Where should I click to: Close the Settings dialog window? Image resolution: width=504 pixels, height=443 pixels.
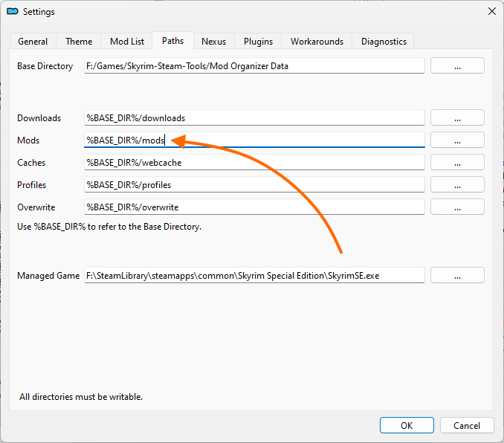[491, 12]
